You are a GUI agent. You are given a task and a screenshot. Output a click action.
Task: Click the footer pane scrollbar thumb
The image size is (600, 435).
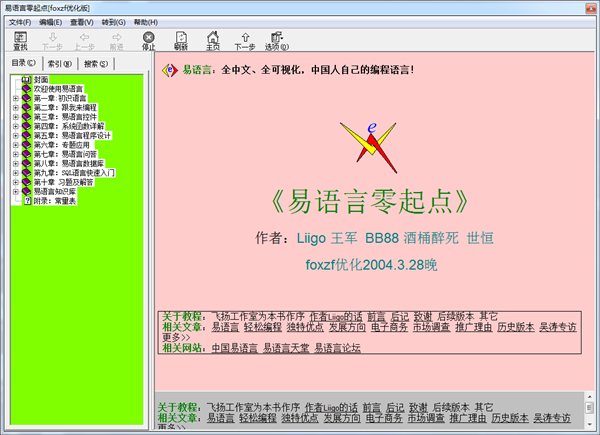[x=590, y=407]
